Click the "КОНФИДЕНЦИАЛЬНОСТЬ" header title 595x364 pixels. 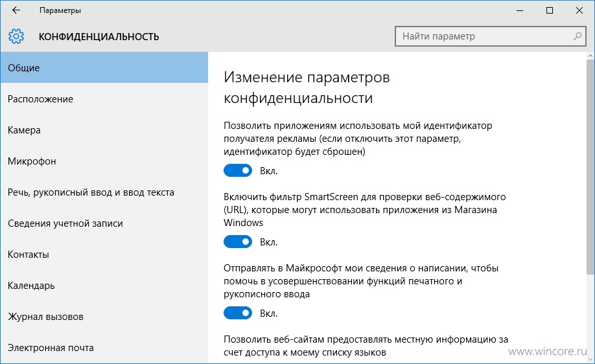[99, 37]
